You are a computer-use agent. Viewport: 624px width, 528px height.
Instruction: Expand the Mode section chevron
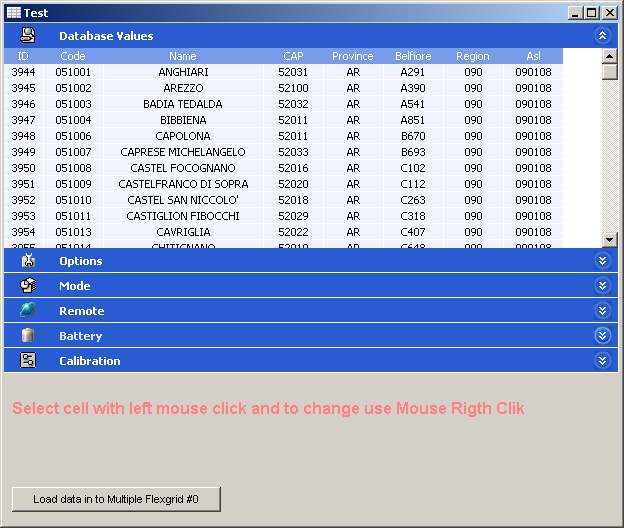(x=601, y=286)
